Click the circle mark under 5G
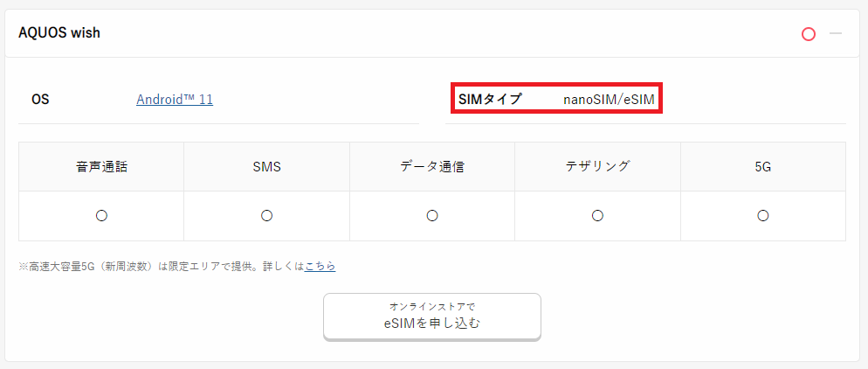 [x=763, y=215]
